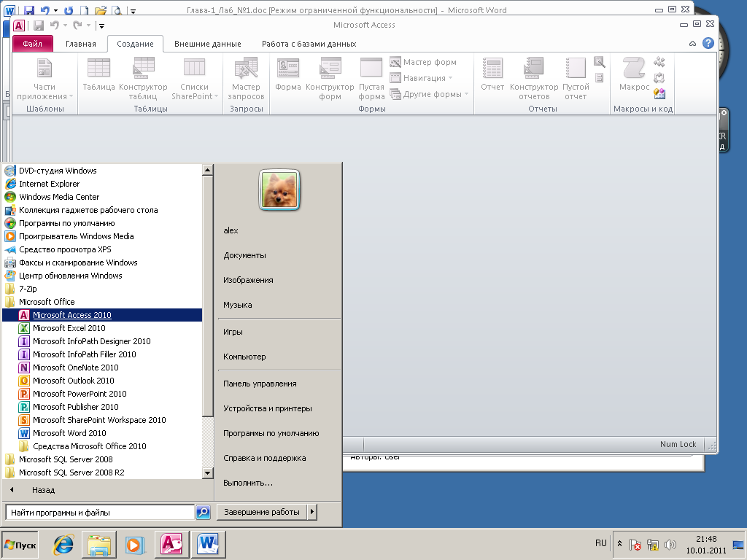Launch Microsoft Publisher 2010

76,407
